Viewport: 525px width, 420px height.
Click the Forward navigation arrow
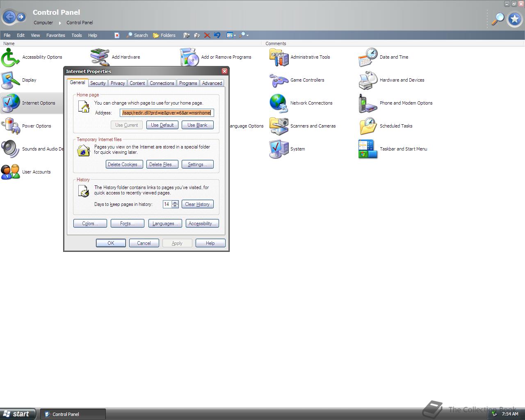(x=21, y=17)
